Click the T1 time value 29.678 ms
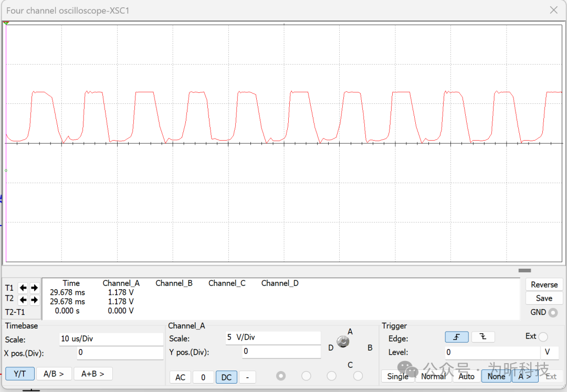This screenshot has height=392, width=567. coord(68,292)
